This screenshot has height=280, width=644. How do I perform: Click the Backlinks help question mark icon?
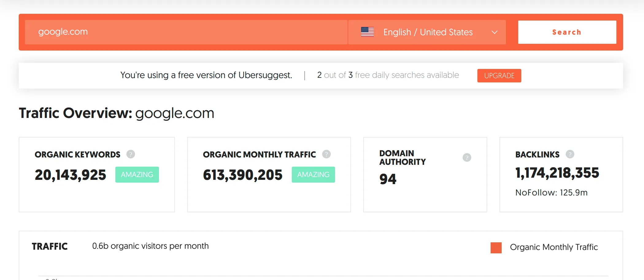[570, 154]
